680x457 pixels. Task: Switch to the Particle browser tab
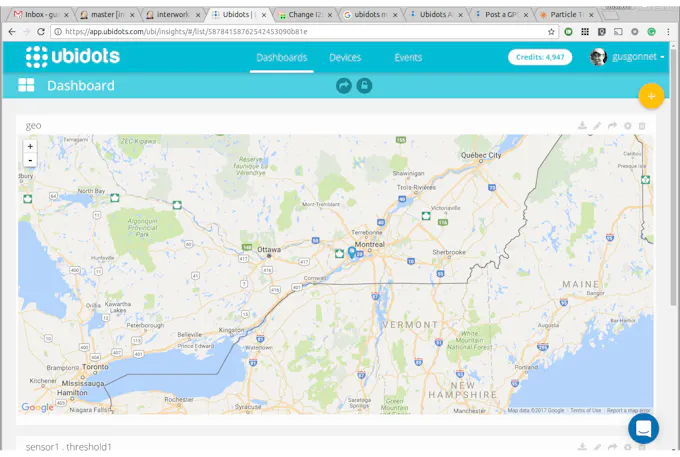[x=566, y=15]
